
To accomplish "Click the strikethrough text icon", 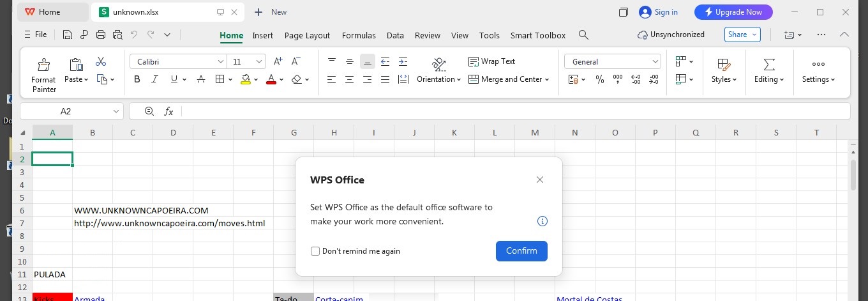I will point(201,79).
